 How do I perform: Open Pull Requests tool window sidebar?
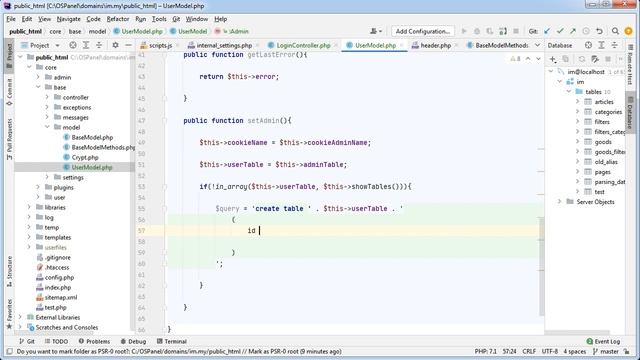(x=9, y=139)
